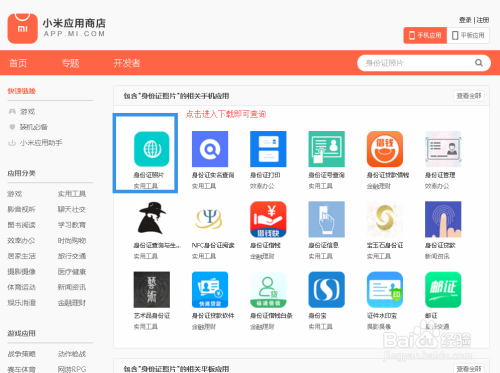Select 医疗健康 category in sidebar
Image resolution: width=500 pixels, height=373 pixels.
pyautogui.click(x=72, y=272)
